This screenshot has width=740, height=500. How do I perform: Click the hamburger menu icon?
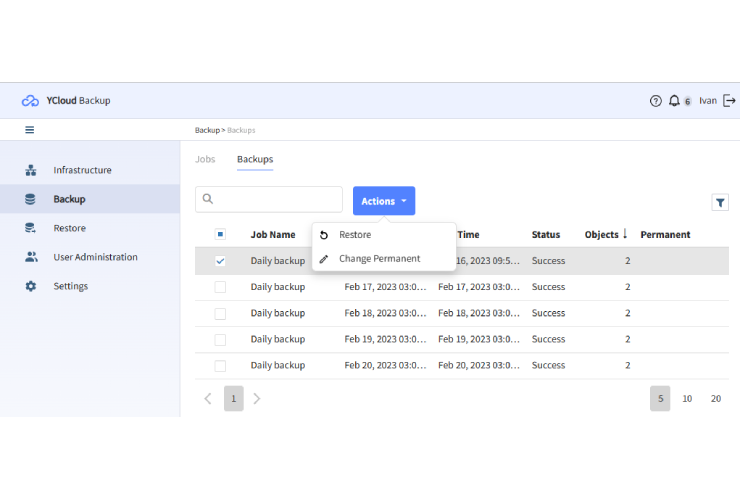click(30, 130)
